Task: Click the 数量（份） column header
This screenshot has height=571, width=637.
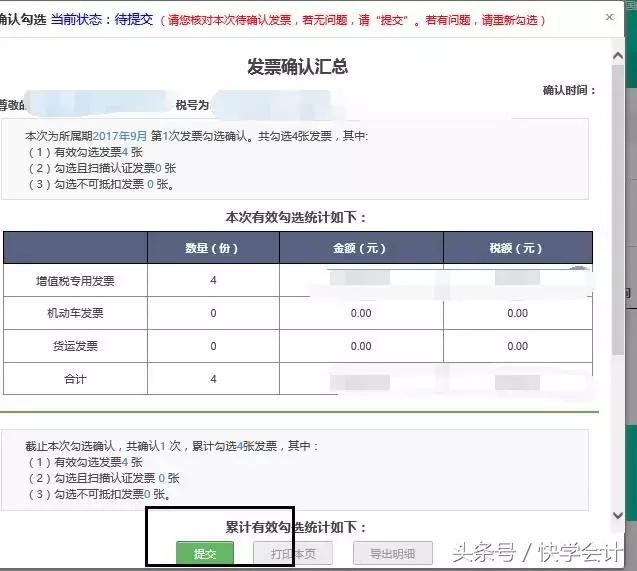Action: pos(213,248)
